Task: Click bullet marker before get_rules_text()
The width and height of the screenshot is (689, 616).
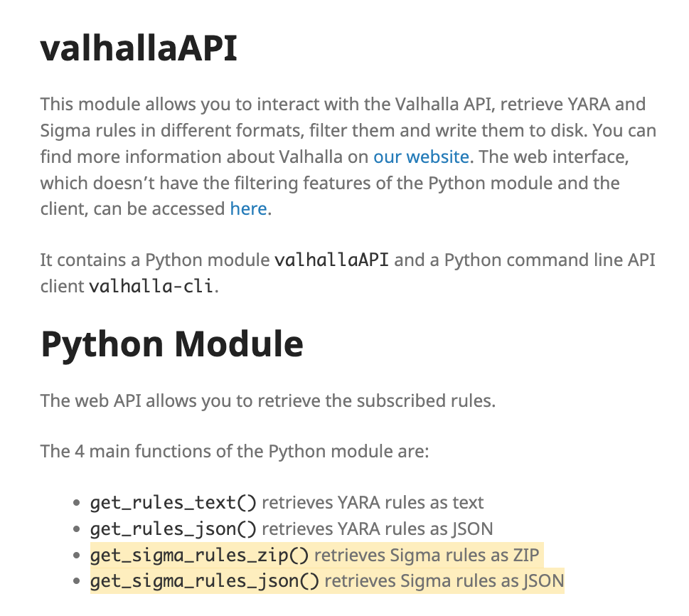Action: click(x=76, y=504)
